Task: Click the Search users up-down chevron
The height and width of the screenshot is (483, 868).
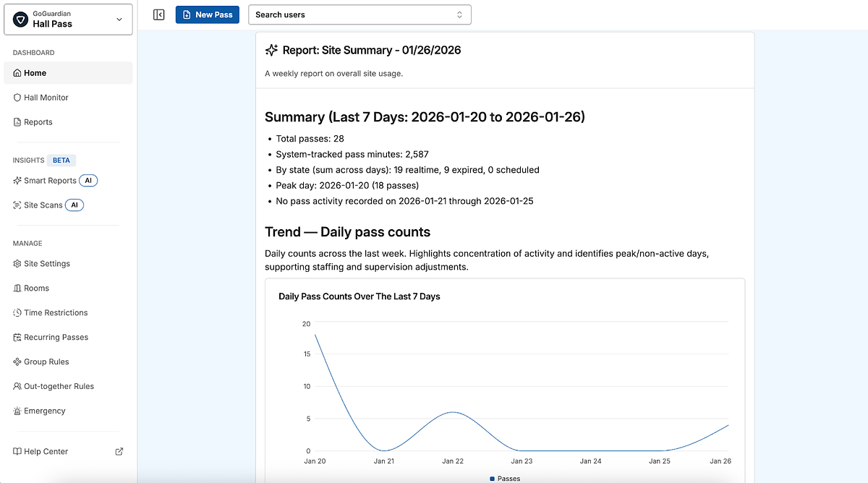Action: pos(459,14)
